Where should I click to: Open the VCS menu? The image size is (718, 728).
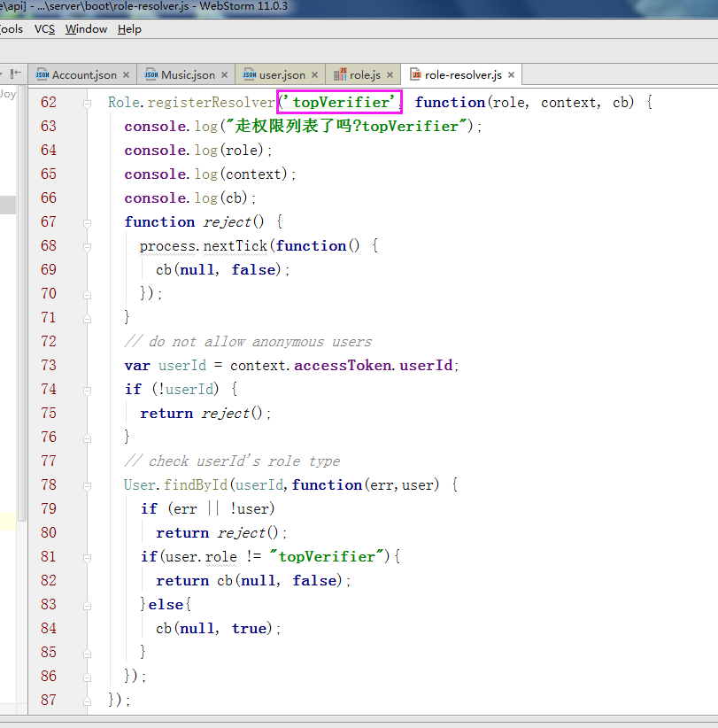(x=44, y=29)
